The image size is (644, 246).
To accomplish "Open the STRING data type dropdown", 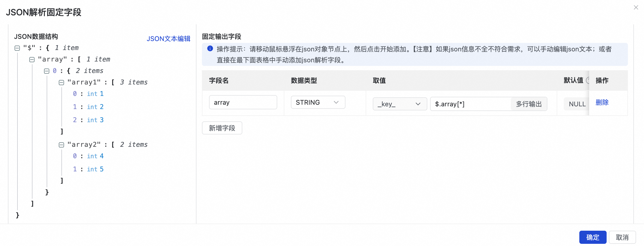I will pyautogui.click(x=318, y=102).
